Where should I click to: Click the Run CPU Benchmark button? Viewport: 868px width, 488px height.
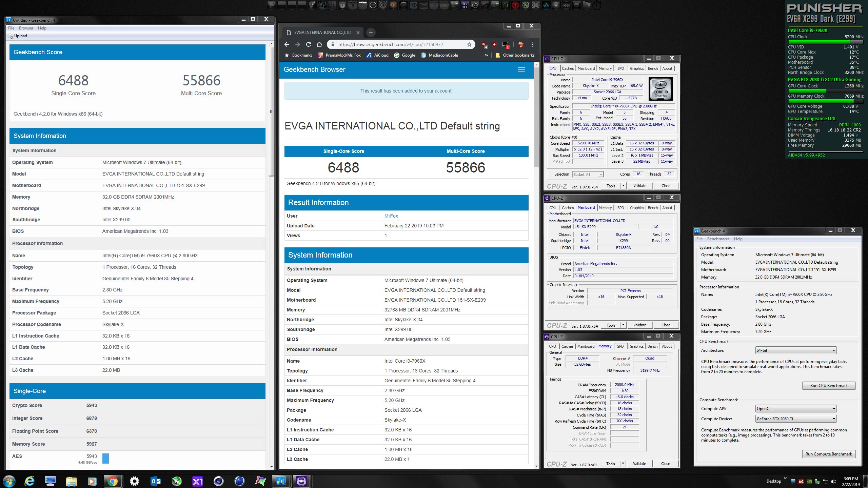point(828,386)
